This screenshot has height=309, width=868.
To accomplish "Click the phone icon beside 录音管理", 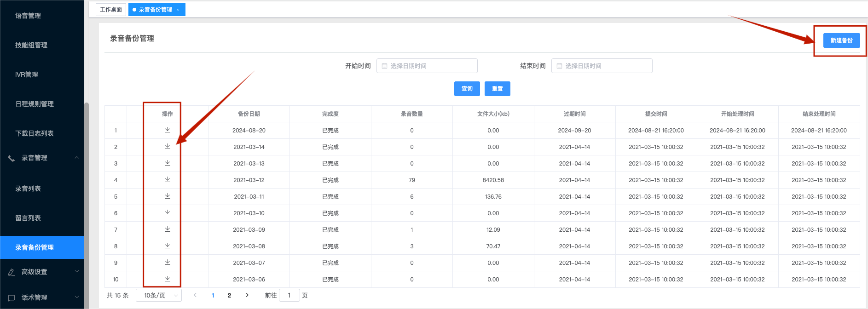I will point(12,158).
